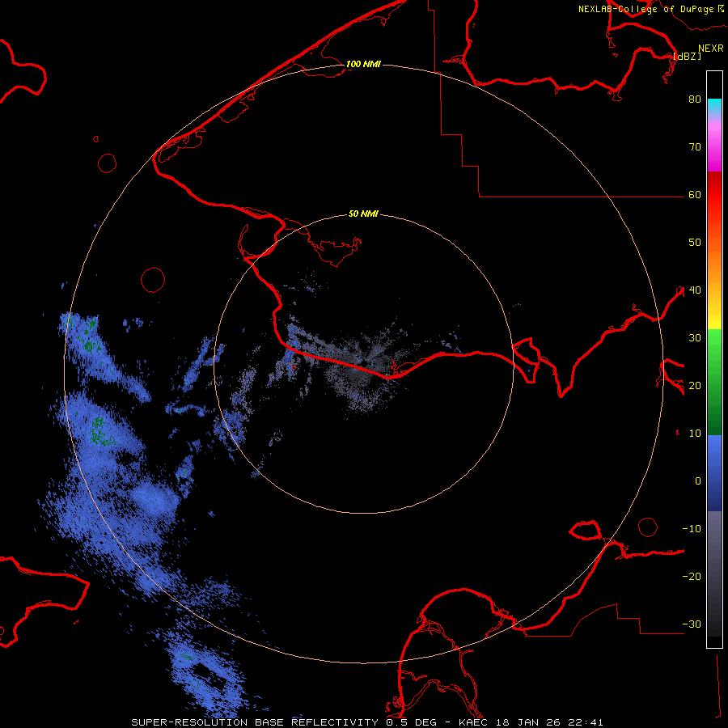The height and width of the screenshot is (728, 728).
Task: Click the KAEC station identifier in caption
Action: [473, 722]
